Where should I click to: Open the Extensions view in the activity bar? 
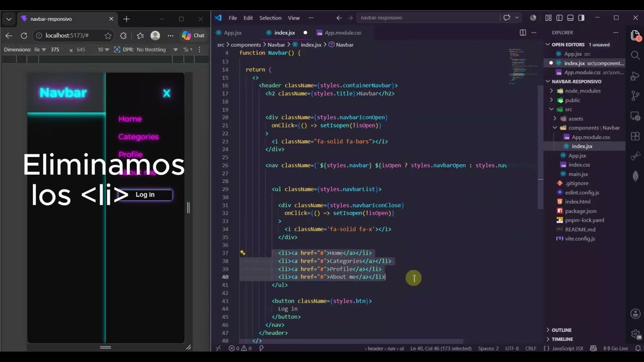pos(635,136)
